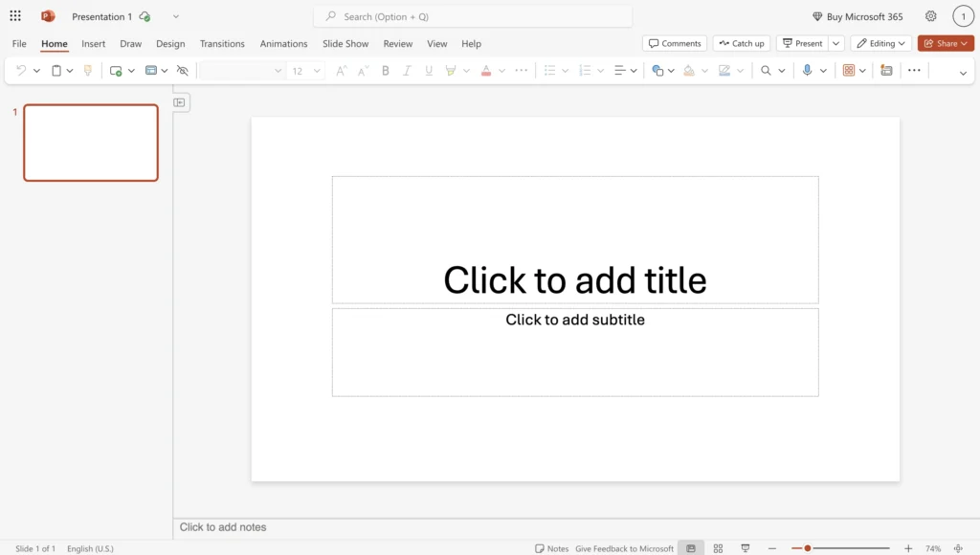Expand the New Slide dropdown arrow
The image size is (980, 555).
(131, 71)
